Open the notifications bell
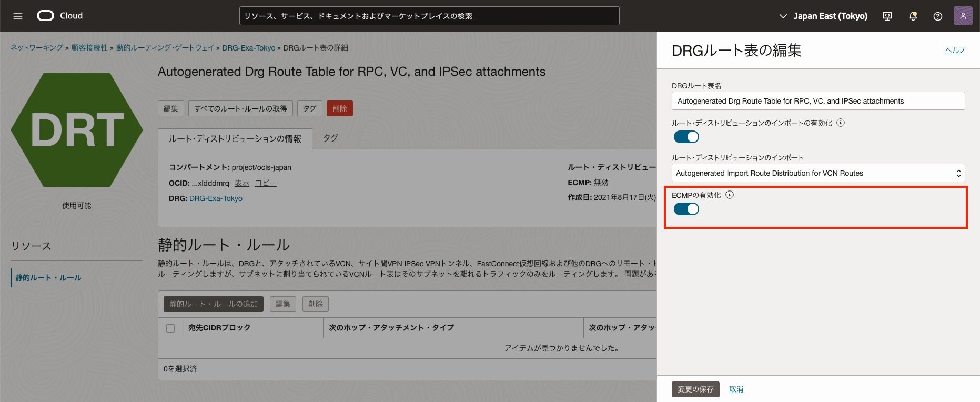This screenshot has width=980, height=402. 913,16
